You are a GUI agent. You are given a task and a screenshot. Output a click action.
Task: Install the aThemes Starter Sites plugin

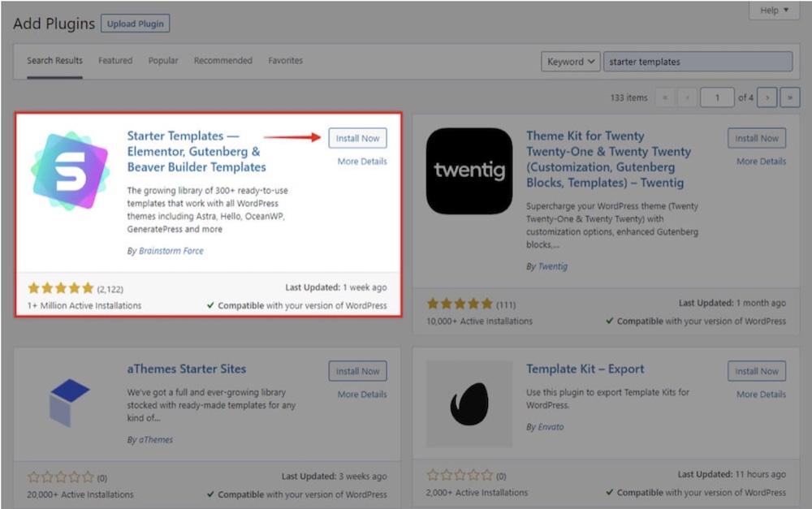pyautogui.click(x=357, y=371)
